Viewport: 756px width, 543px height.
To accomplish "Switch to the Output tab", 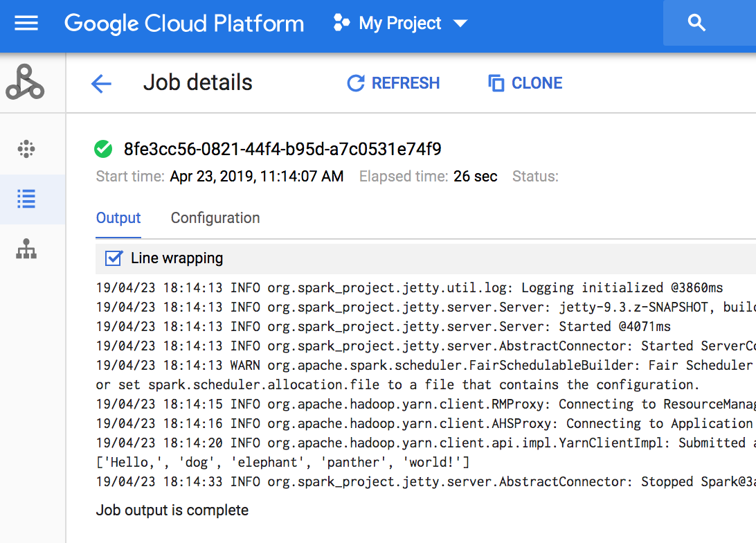I will [118, 218].
